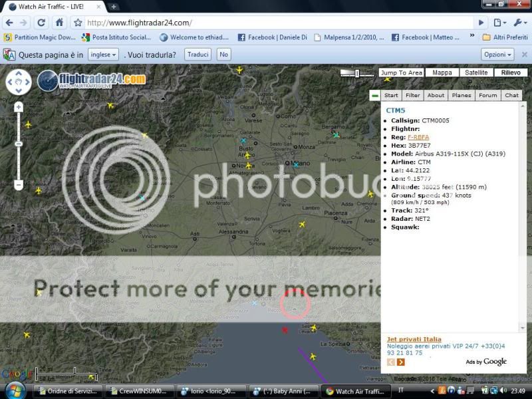Click the browser reload button

tap(41, 23)
